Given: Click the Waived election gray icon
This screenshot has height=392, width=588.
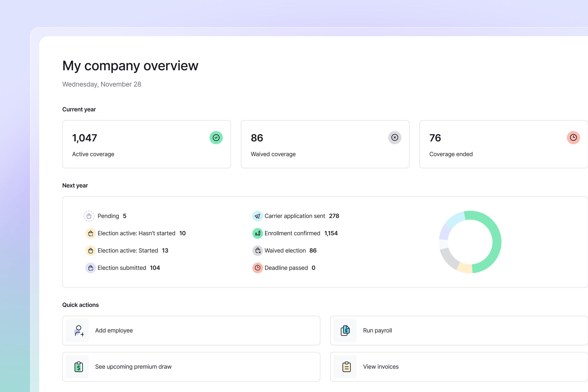Looking at the screenshot, I should (257, 251).
